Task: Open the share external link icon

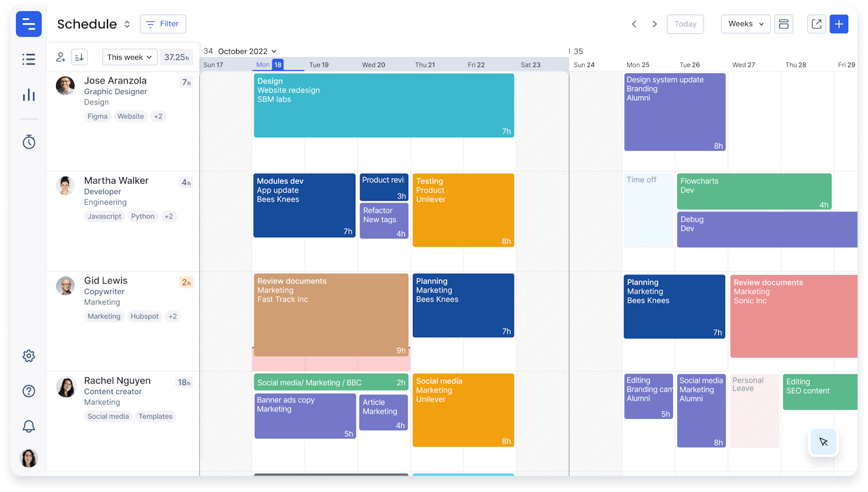Action: click(816, 24)
